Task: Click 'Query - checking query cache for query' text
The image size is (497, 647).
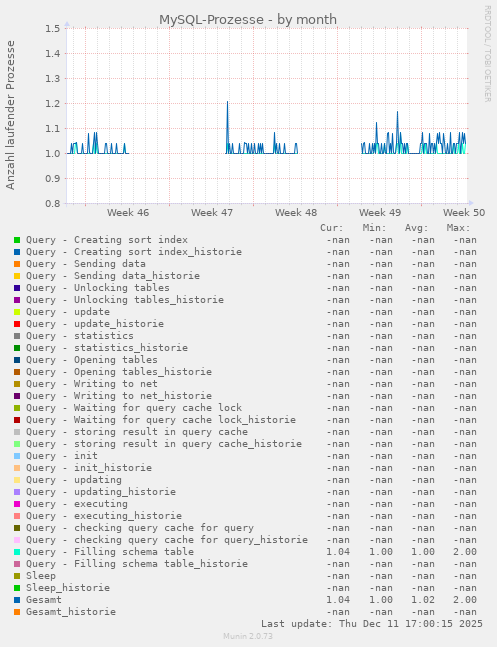Action: (140, 528)
